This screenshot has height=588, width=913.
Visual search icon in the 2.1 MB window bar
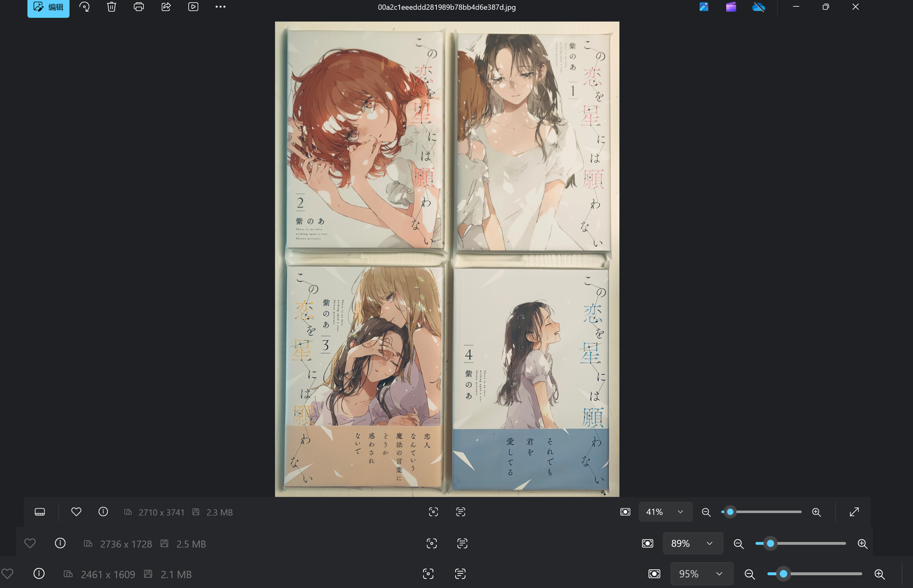(x=429, y=574)
